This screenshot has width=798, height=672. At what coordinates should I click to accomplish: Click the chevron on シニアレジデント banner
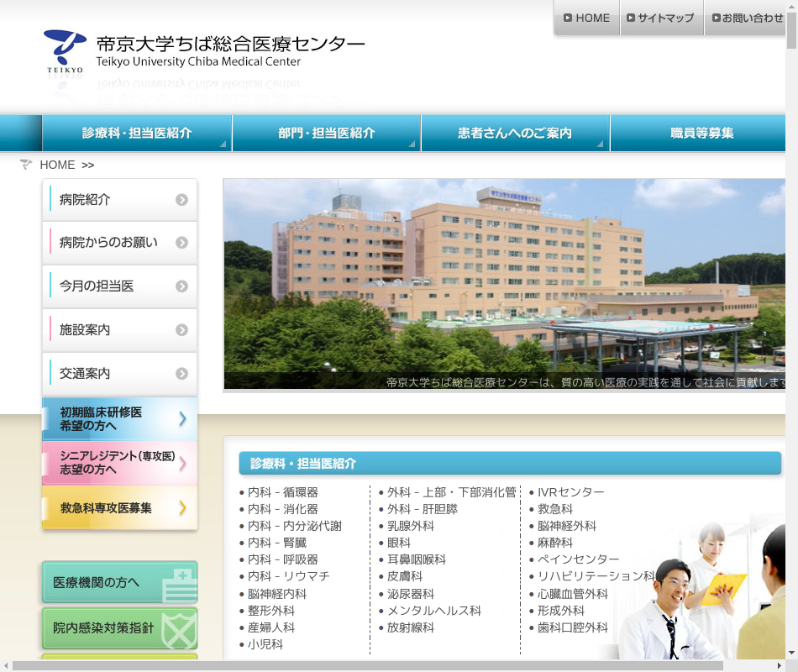click(183, 464)
